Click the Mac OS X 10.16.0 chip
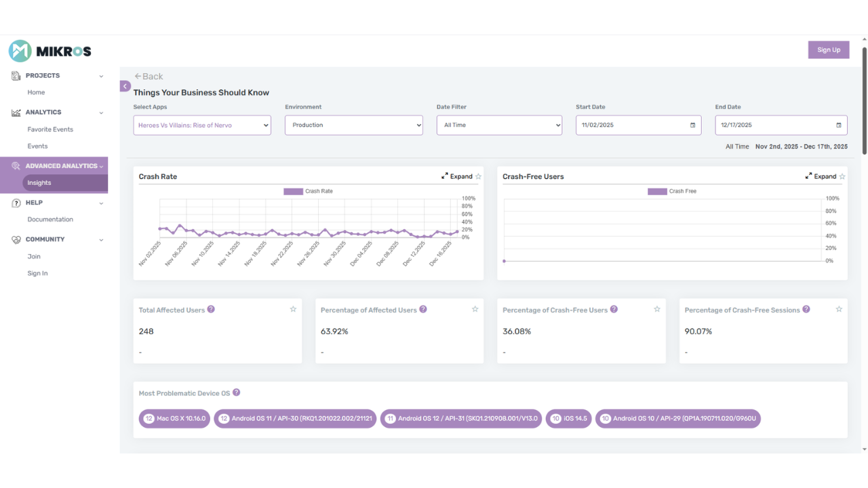The image size is (868, 488). tap(174, 419)
